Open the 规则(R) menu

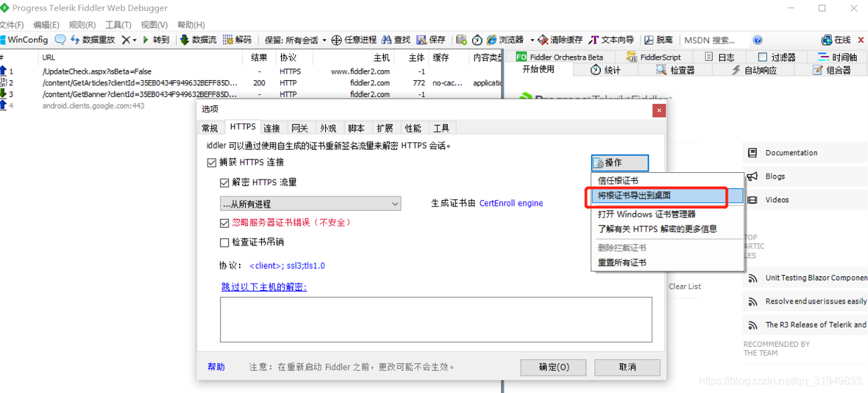[x=82, y=25]
